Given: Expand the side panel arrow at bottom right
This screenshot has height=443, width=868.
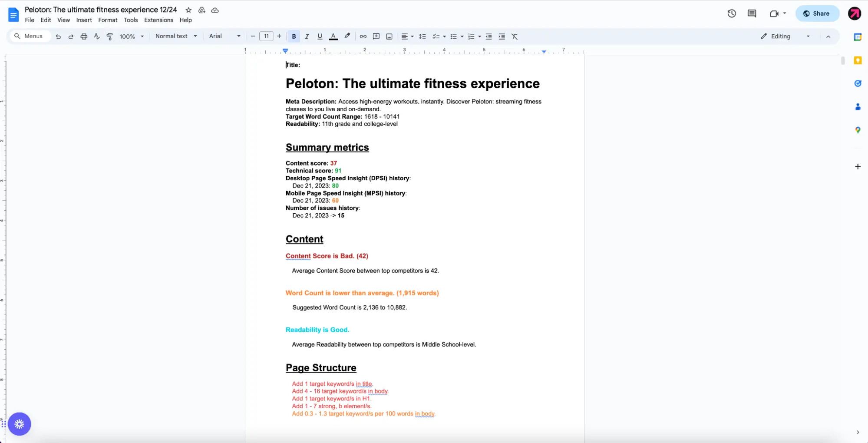Looking at the screenshot, I should (858, 432).
